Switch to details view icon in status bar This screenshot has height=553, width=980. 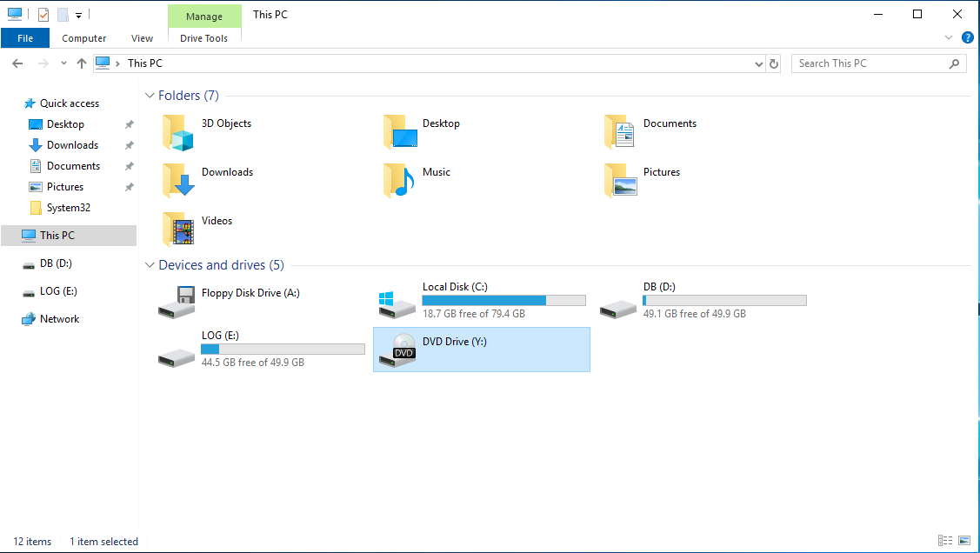point(945,541)
